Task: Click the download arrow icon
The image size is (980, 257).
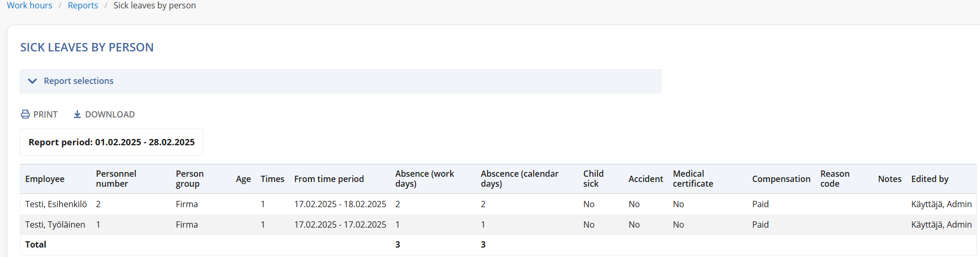Action: (x=77, y=114)
